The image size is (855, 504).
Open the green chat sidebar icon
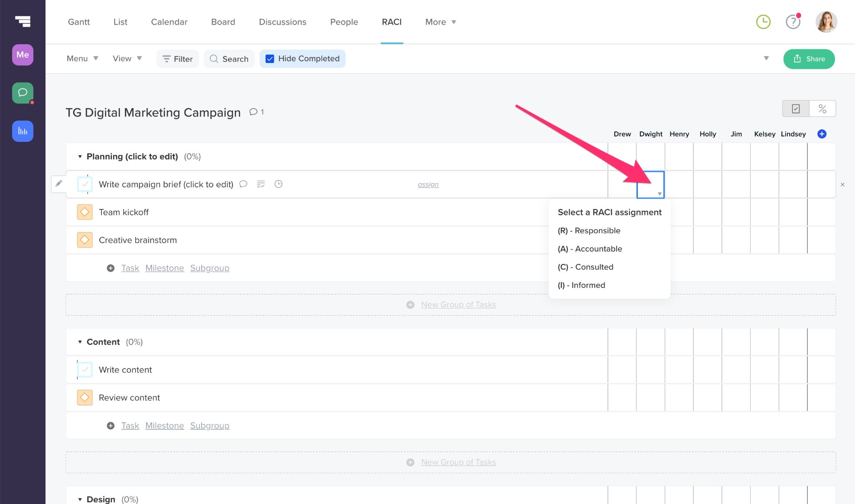click(23, 93)
